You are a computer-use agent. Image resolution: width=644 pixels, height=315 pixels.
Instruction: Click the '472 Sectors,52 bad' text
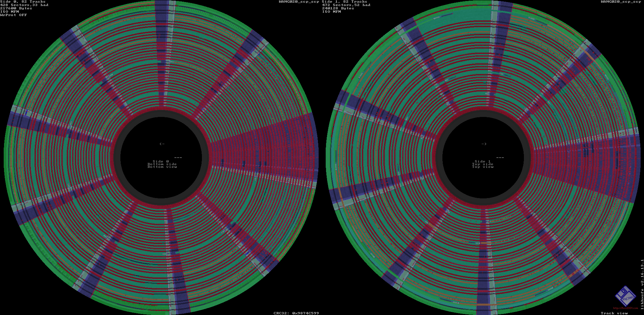346,5
